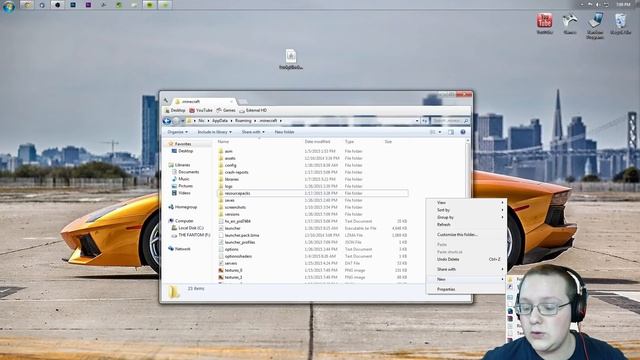The width and height of the screenshot is (640, 360).
Task: Open the Share with toolbar dropdown
Action: click(253, 132)
